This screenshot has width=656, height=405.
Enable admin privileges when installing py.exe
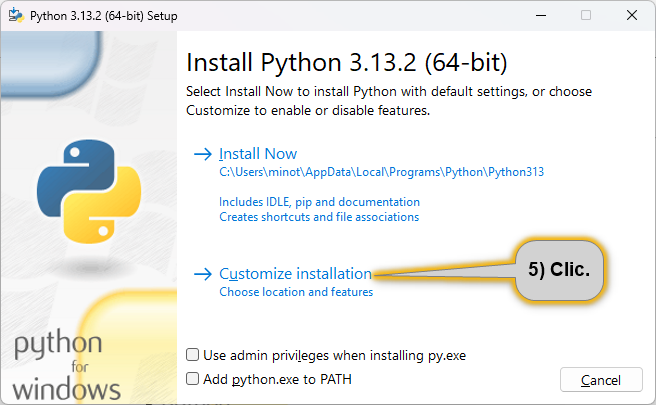tap(192, 355)
